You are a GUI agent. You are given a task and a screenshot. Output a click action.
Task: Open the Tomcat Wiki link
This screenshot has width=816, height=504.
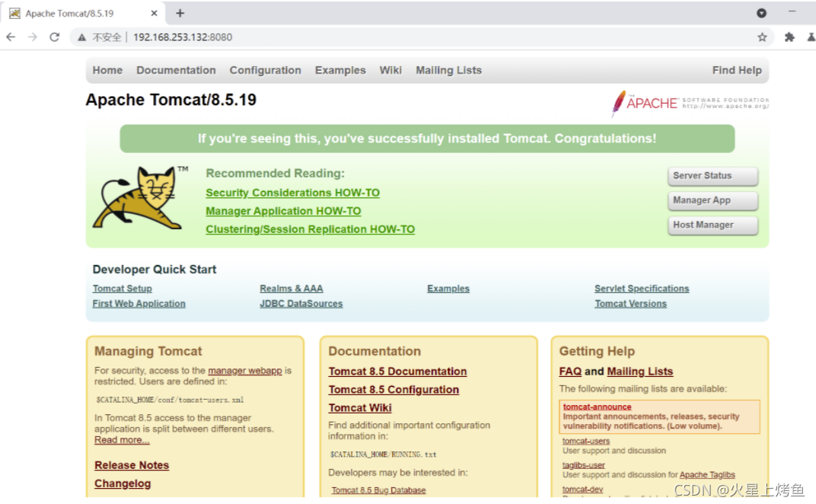tap(359, 407)
